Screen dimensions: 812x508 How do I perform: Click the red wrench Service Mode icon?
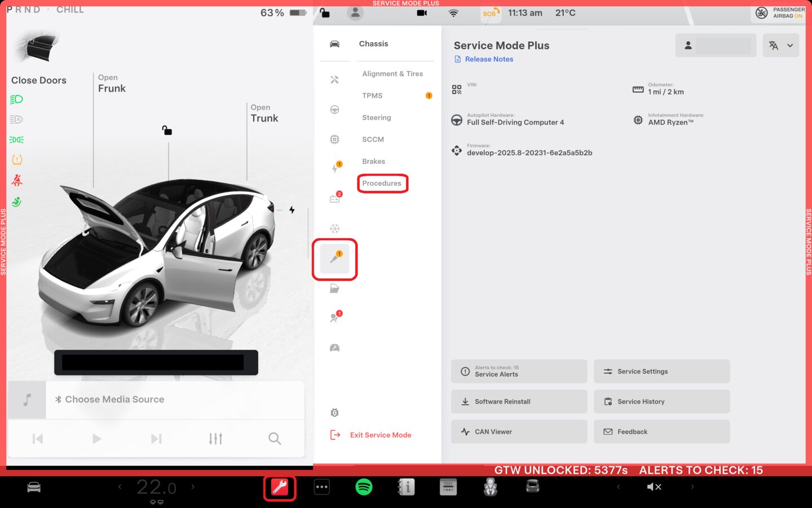click(x=280, y=487)
